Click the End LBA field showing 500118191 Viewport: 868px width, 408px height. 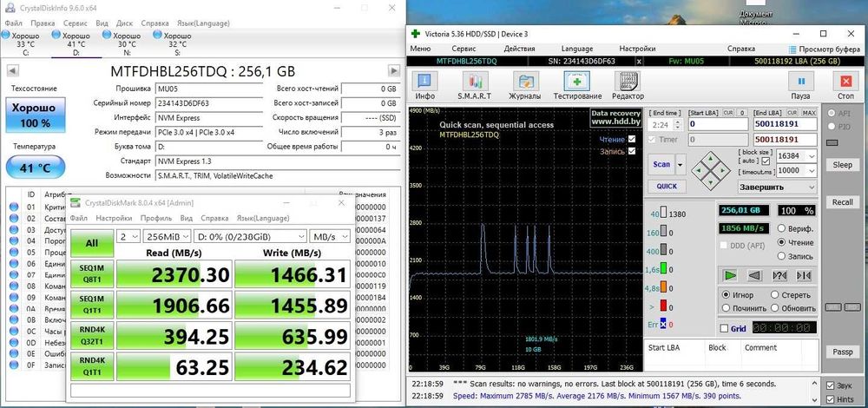click(x=785, y=125)
